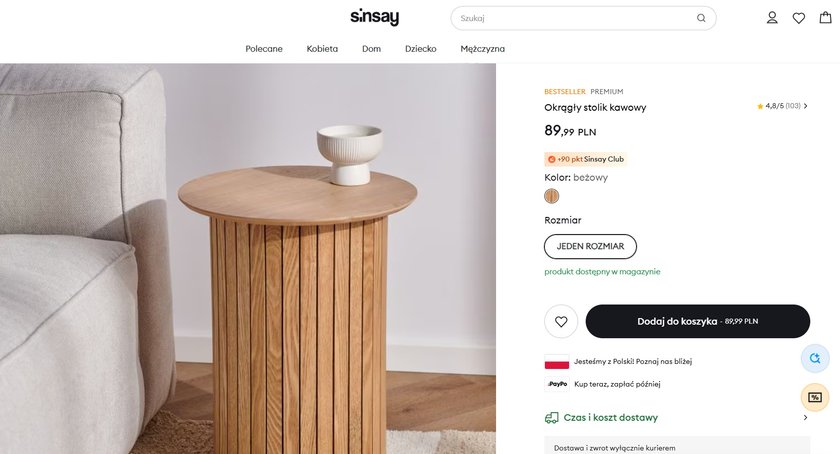Viewport: 840px width, 454px height.
Task: Click the Sinsay logo
Action: 374,17
